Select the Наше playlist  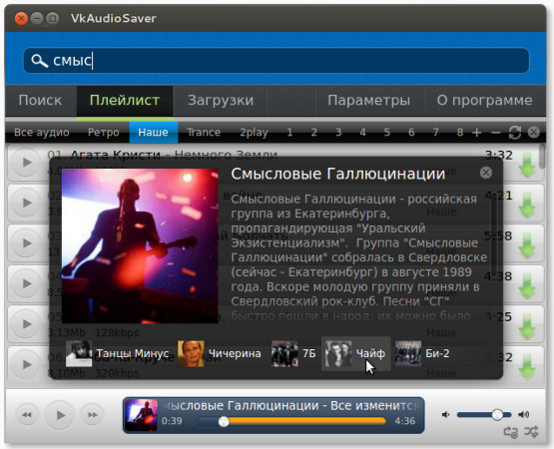[153, 132]
